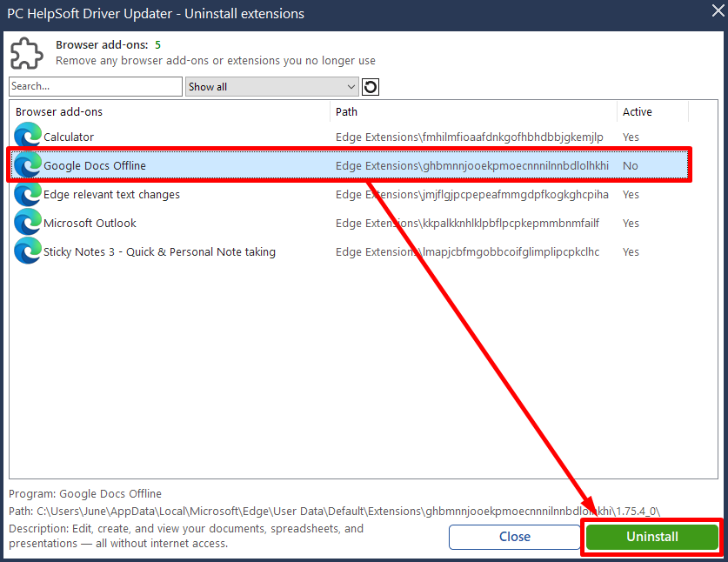Click the Calculator path ending in kemjlp
This screenshot has width=728, height=562.
coord(470,137)
